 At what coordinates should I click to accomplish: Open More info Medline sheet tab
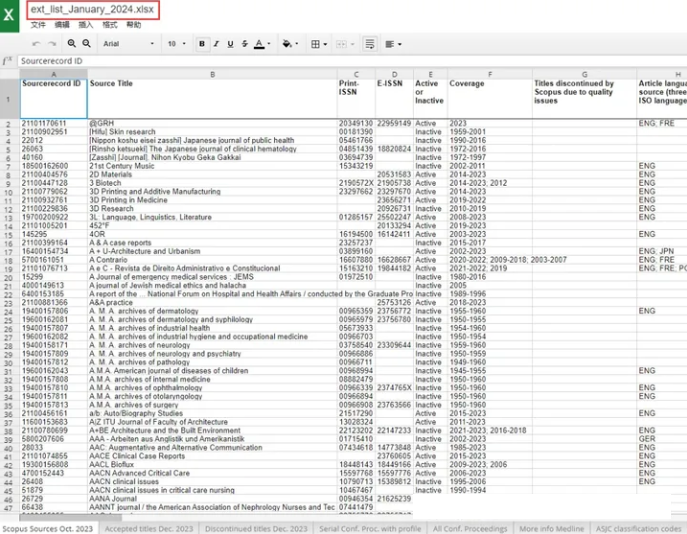coord(552,529)
